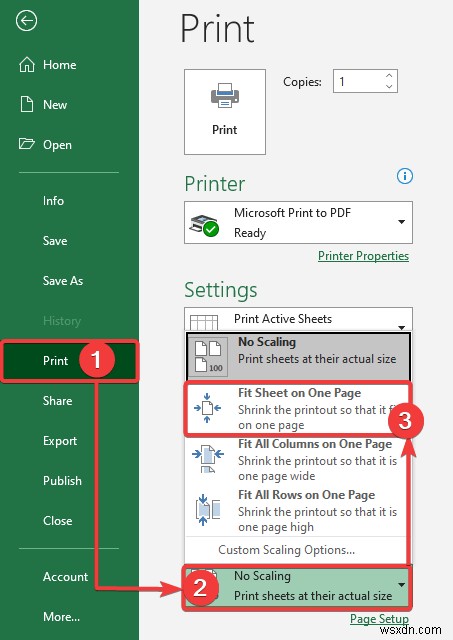This screenshot has height=640, width=453.
Task: Choose Save As in sidebar
Action: (63, 280)
